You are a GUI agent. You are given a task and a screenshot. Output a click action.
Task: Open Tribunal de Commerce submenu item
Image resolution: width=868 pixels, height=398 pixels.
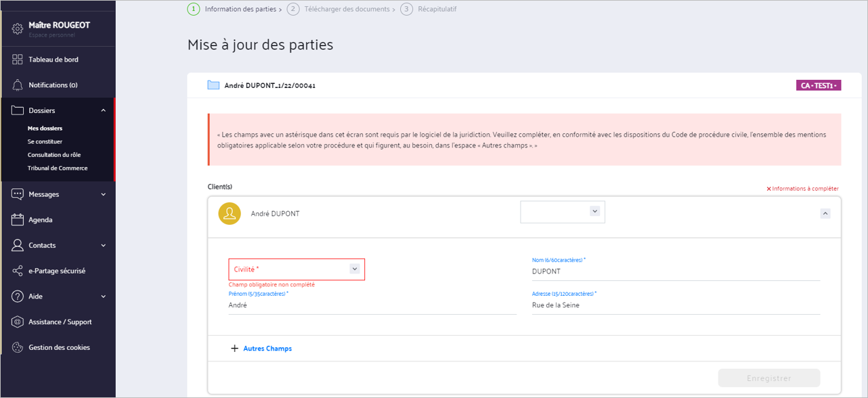click(58, 168)
